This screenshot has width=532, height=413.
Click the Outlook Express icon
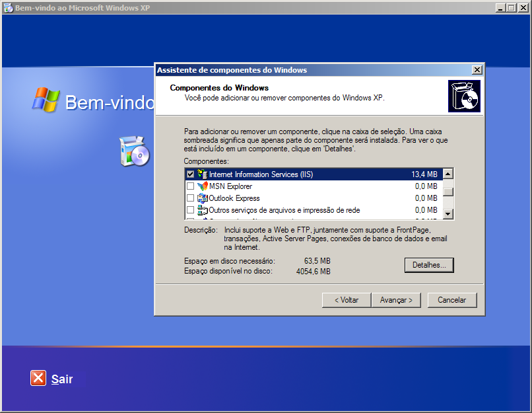pyautogui.click(x=203, y=198)
